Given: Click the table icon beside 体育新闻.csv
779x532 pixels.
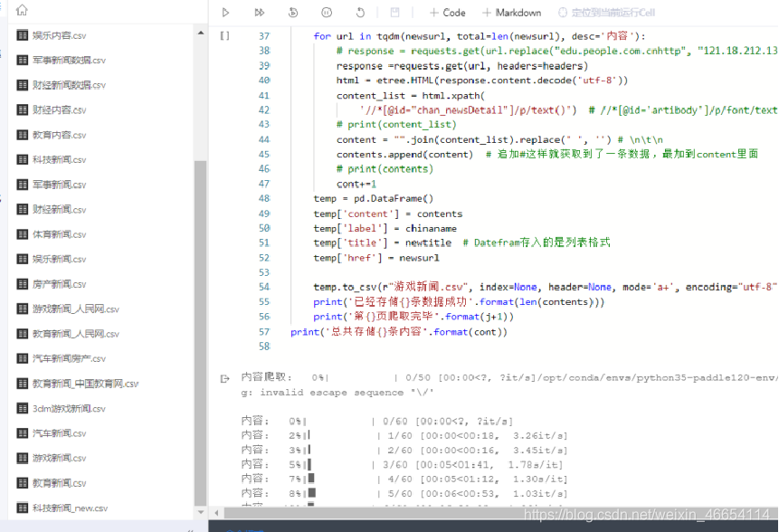Looking at the screenshot, I should (x=23, y=234).
